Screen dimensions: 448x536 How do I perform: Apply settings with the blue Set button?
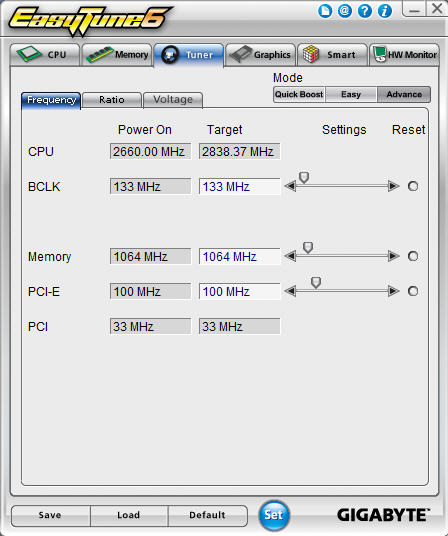coord(274,515)
